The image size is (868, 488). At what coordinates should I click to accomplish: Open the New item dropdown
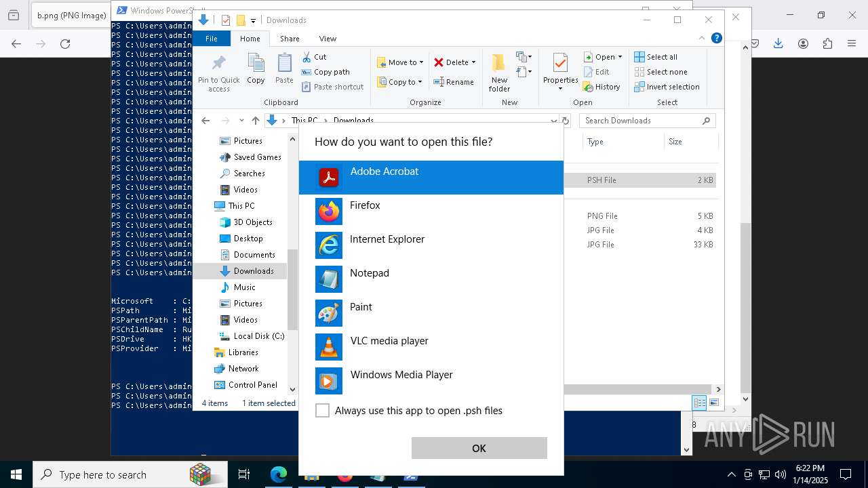[x=524, y=57]
